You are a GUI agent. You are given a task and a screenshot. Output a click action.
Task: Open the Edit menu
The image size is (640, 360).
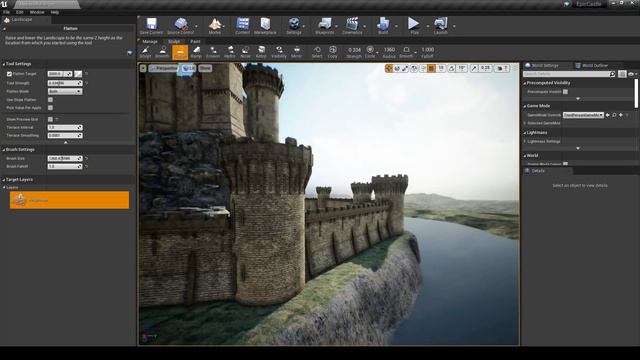tap(20, 12)
